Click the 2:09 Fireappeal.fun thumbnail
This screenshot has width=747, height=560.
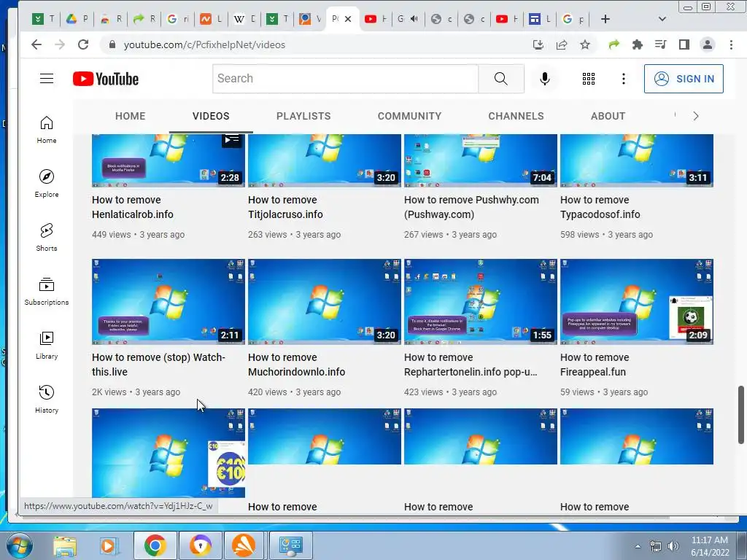click(x=636, y=301)
